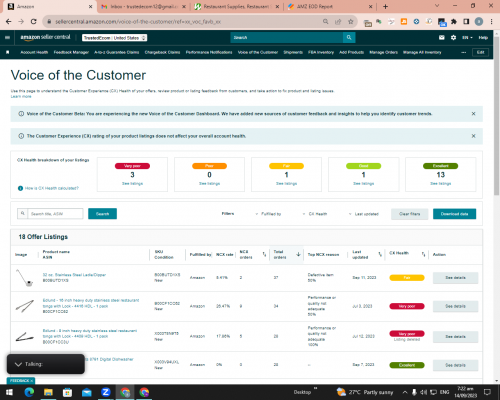Open Seller Central settings gear
The height and width of the screenshot is (400, 500).
tap(453, 38)
